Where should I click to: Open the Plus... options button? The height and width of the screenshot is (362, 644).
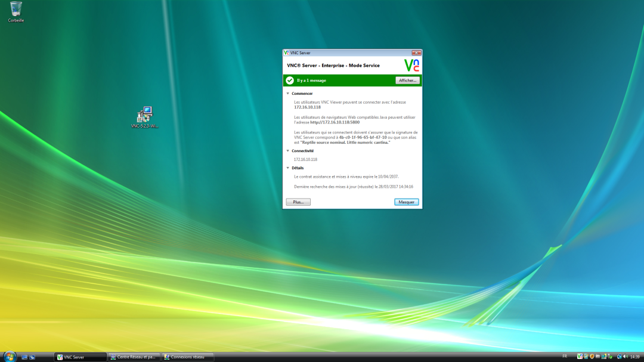click(x=298, y=202)
